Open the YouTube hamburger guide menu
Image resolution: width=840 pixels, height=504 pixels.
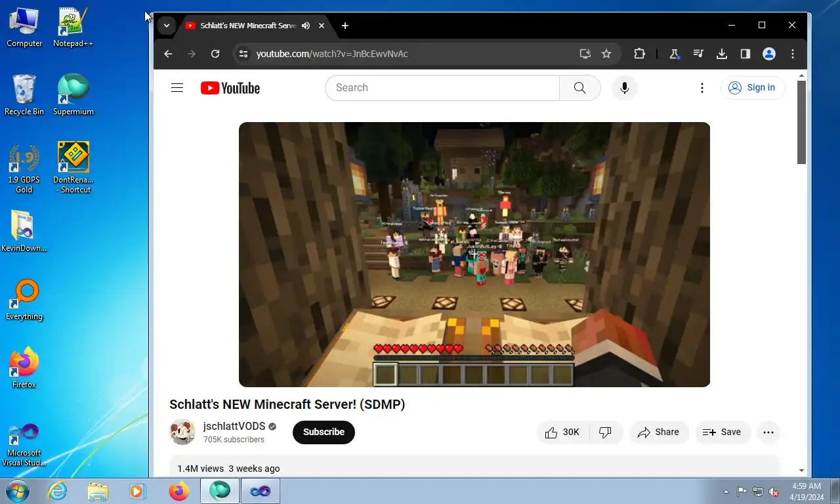click(x=177, y=88)
